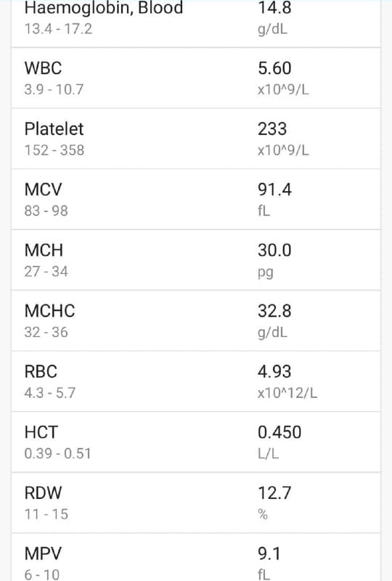Viewport: 392px width, 581px height.
Task: Click the MCH value 30.0
Action: coord(274,251)
